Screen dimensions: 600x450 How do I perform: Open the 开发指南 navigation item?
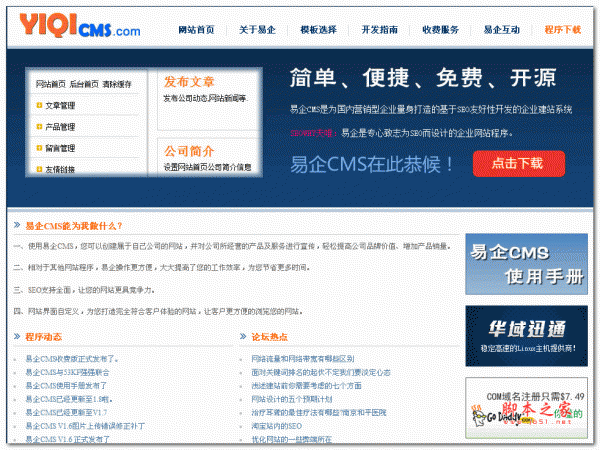click(x=380, y=30)
